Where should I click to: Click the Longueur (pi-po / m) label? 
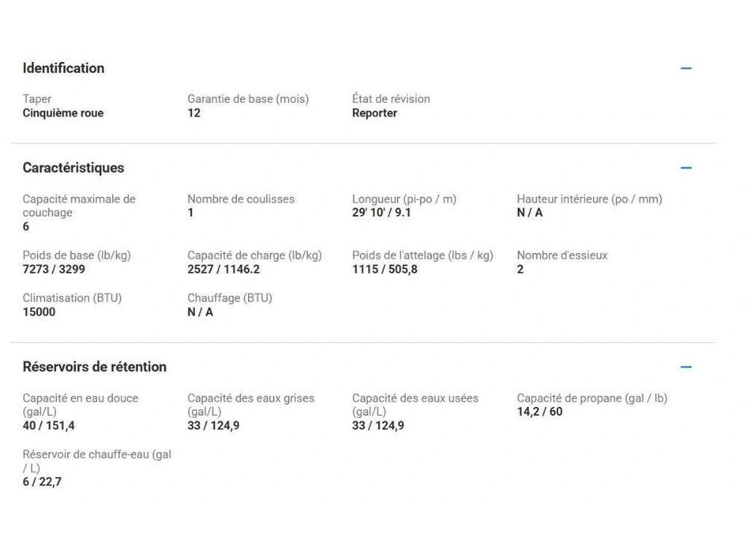(x=404, y=199)
